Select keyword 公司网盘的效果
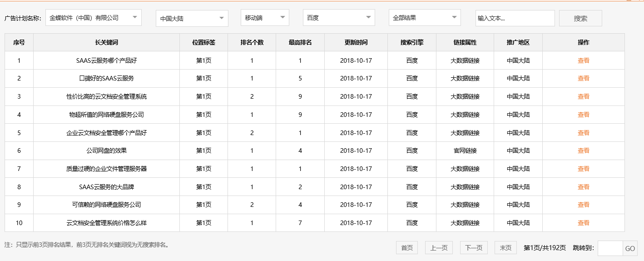This screenshot has height=261, width=644. tap(107, 151)
